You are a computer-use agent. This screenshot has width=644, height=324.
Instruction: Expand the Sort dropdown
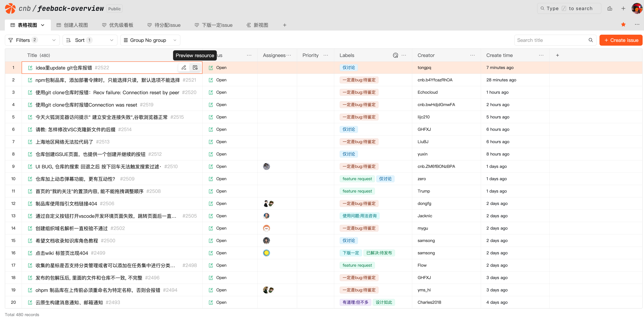(90, 40)
